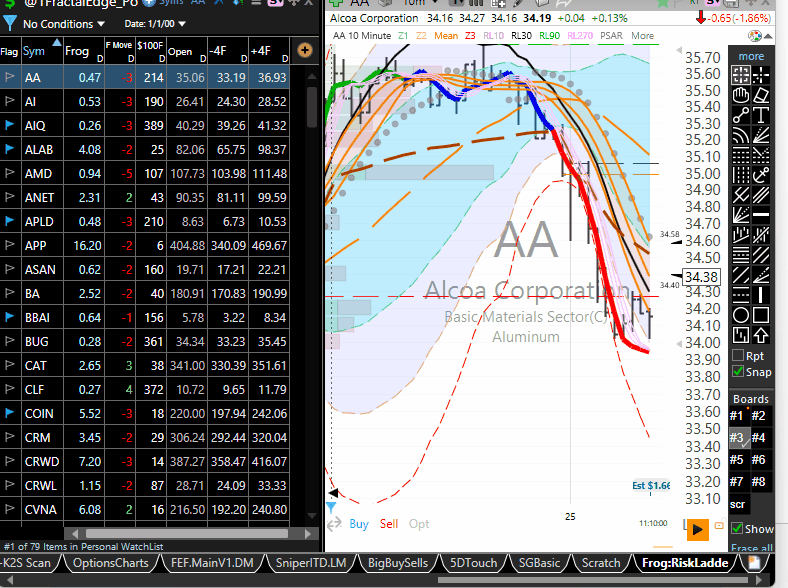Select the dotted crosshair cursor tool
This screenshot has height=588, width=788.
[x=761, y=75]
